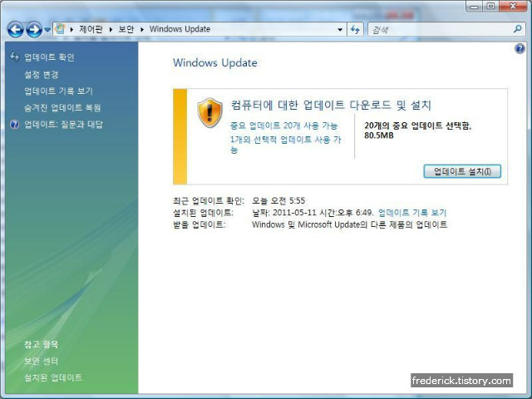Expand the arrow before 제어판 breadcrumb

pos(71,30)
